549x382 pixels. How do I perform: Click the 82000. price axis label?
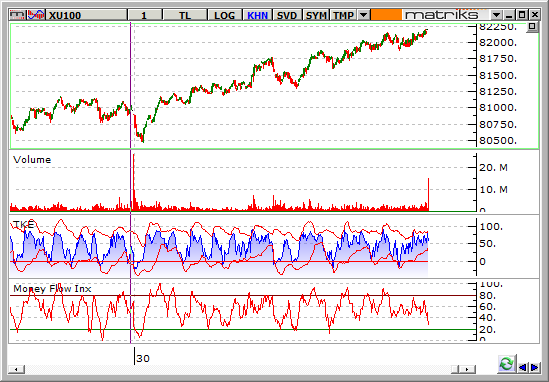(498, 43)
